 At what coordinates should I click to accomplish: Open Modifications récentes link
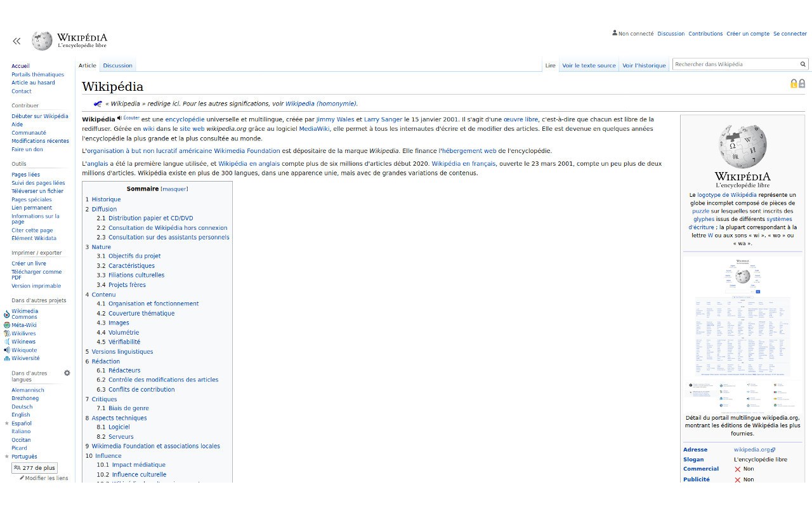coord(40,141)
